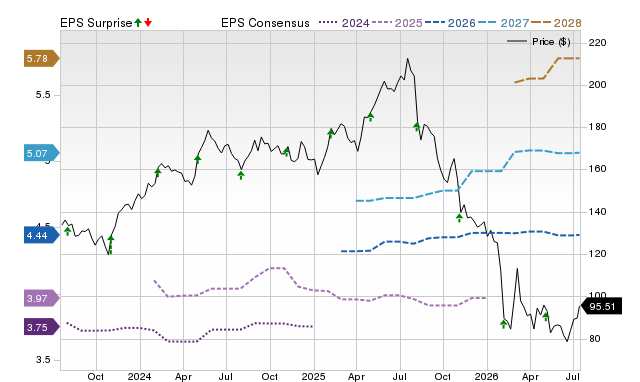Click the 3.97 lavender value tag
This screenshot has height=382, width=640.
[x=41, y=299]
